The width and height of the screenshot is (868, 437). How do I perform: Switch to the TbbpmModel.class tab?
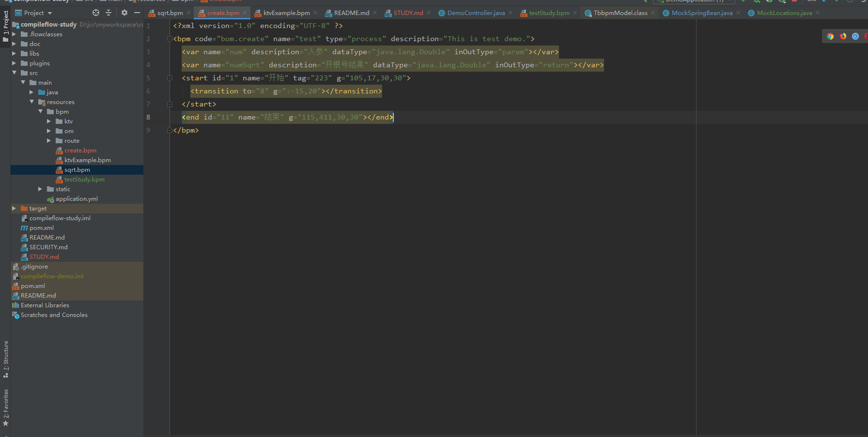point(620,13)
